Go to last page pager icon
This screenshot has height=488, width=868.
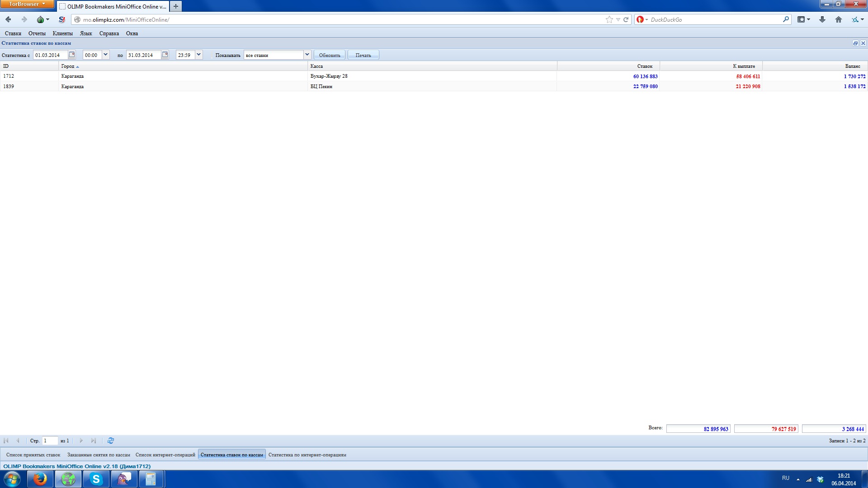pos(94,441)
